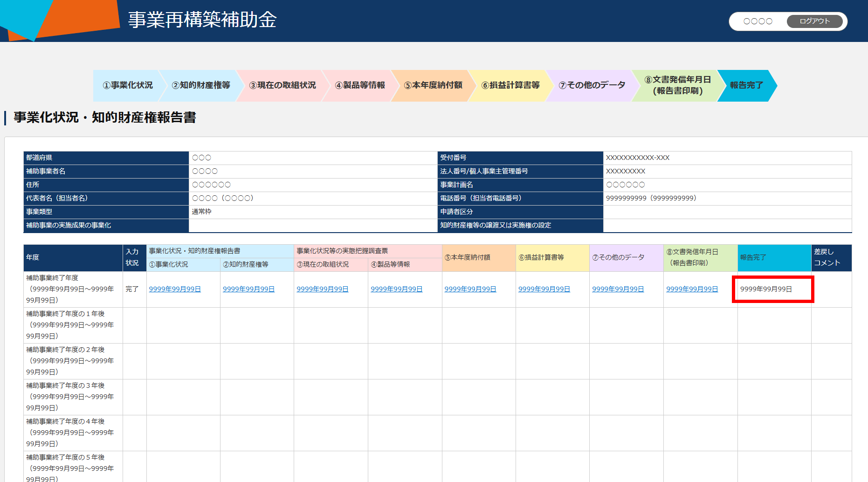Click the date link under ⑦その他のデータ column
Screen dimensions: 868x482
point(618,289)
